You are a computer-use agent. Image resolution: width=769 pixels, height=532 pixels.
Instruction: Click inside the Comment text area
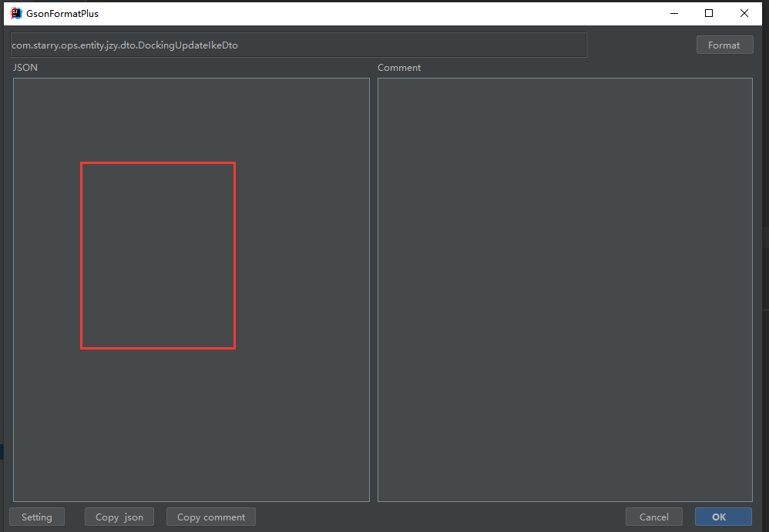point(565,290)
